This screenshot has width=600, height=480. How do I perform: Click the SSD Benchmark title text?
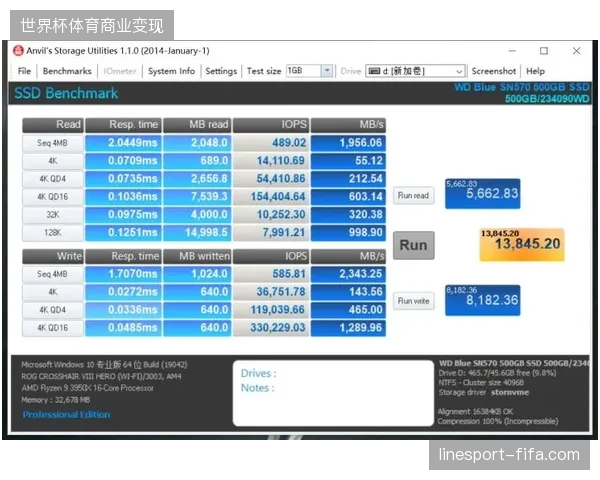click(66, 93)
